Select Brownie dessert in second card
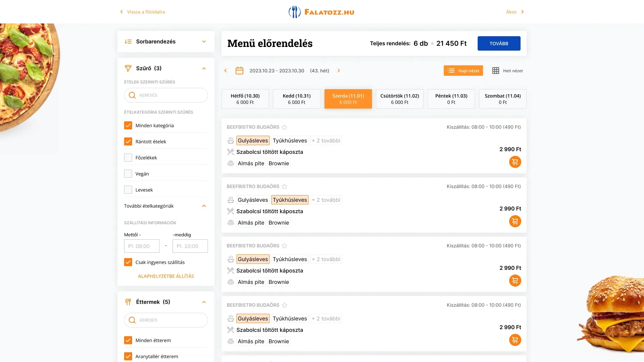The width and height of the screenshot is (644, 362). point(279,223)
